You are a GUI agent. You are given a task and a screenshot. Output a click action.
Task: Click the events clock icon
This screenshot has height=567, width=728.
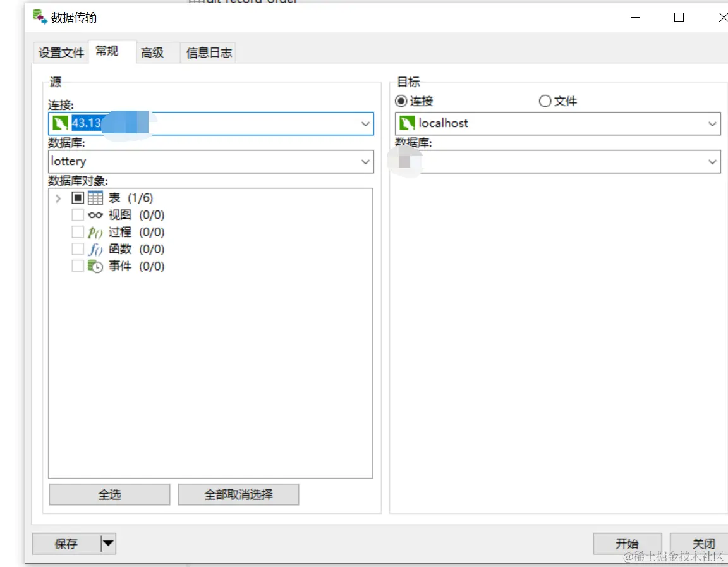click(x=95, y=266)
